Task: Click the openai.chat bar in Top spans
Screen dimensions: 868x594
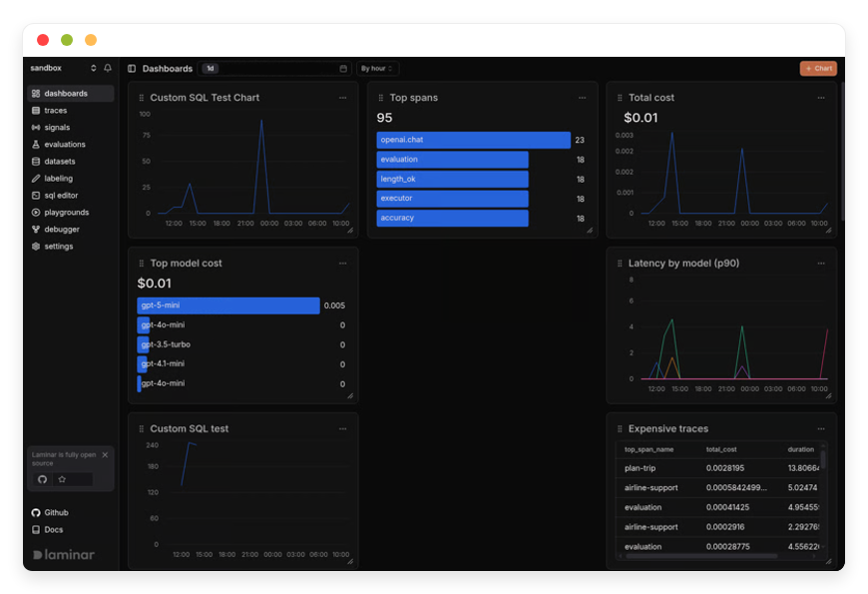Action: click(473, 140)
